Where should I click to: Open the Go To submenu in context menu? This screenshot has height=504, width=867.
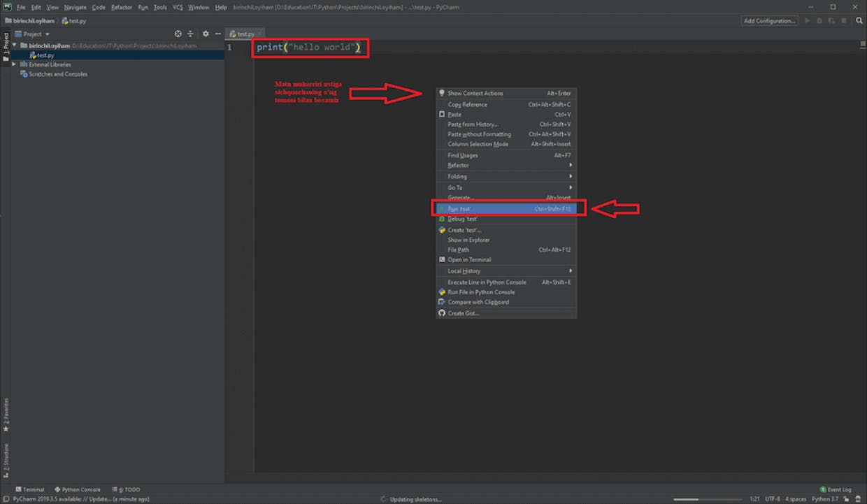(x=506, y=187)
